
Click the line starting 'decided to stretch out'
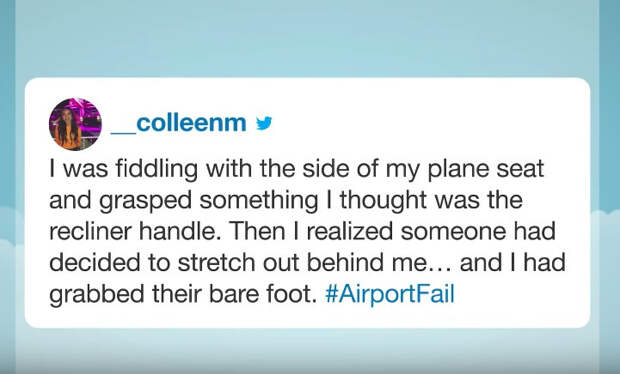click(307, 263)
